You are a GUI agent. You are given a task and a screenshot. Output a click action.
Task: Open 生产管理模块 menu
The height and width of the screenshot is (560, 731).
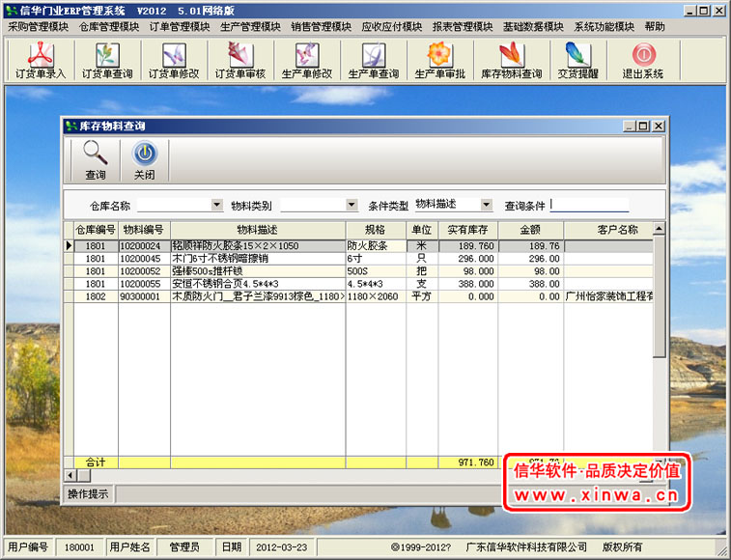[250, 27]
